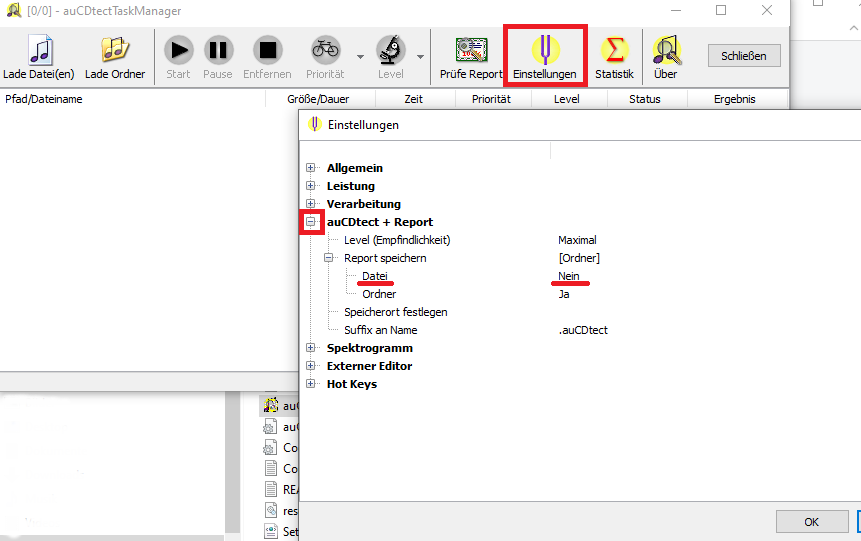Click the [Ordner] value of Report speichern

pos(579,258)
